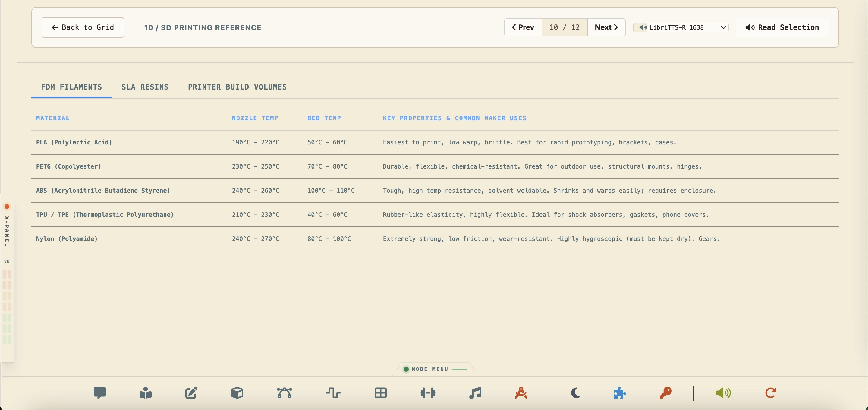The image size is (868, 410).
Task: Click the VU meter in X-PANEL
Action: click(x=7, y=306)
